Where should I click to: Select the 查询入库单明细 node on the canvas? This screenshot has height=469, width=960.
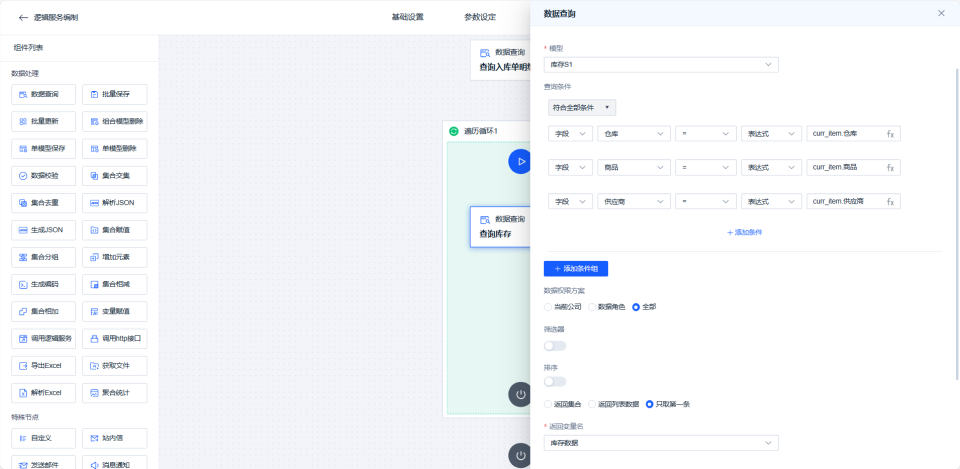coord(500,60)
